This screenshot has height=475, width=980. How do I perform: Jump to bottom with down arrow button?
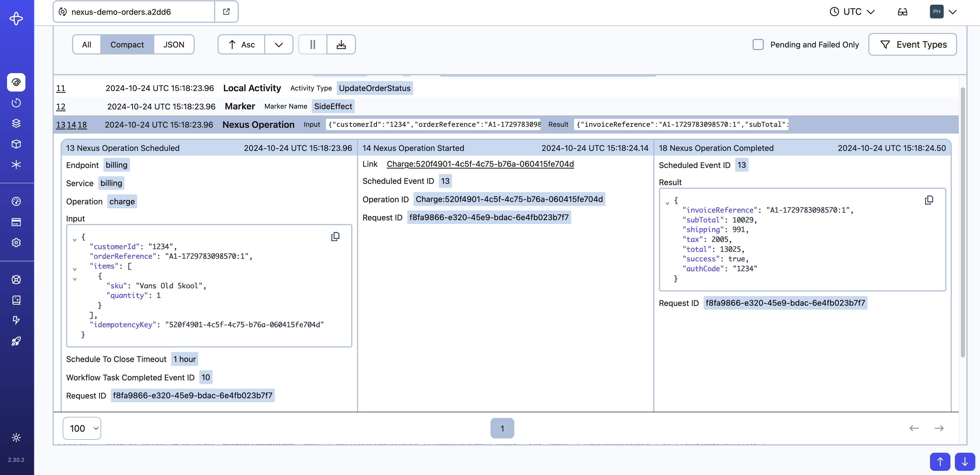point(965,462)
